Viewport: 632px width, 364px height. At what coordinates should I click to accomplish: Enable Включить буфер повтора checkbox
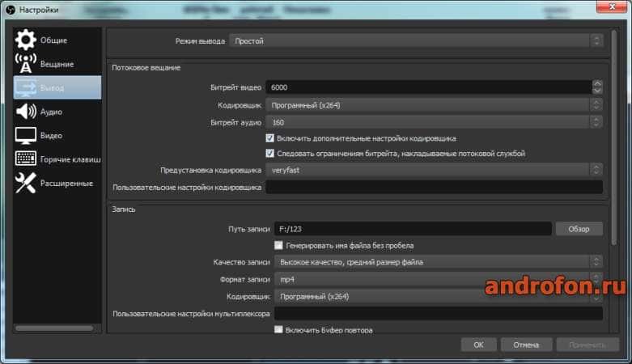[x=278, y=330]
